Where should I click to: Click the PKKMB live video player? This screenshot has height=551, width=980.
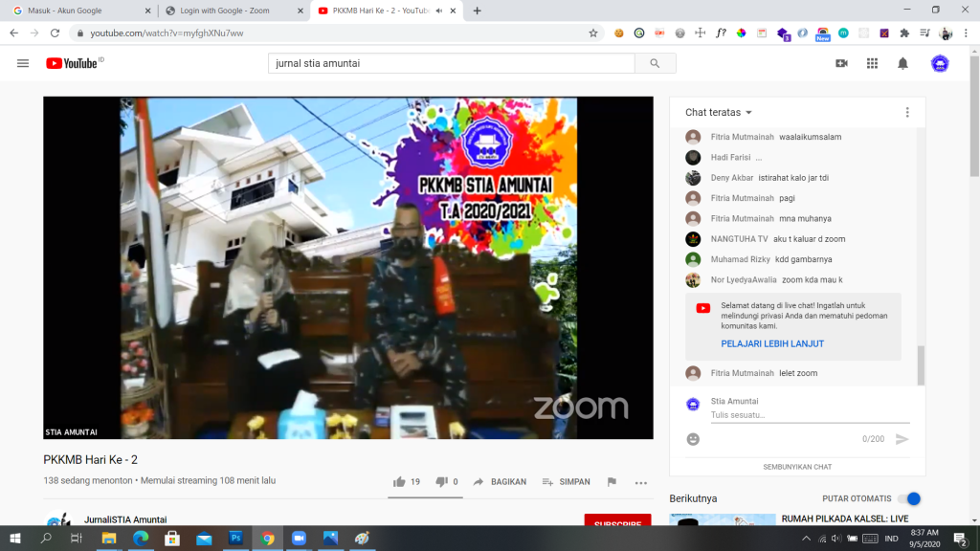point(348,268)
